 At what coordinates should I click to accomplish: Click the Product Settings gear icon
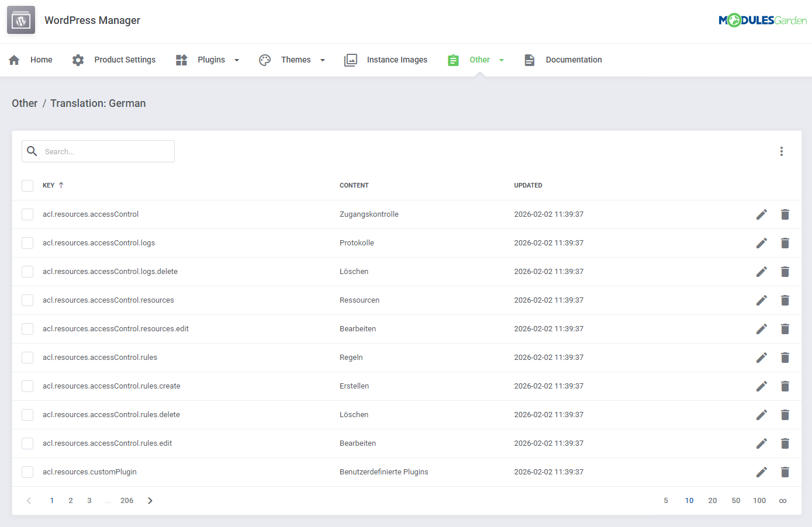(78, 59)
